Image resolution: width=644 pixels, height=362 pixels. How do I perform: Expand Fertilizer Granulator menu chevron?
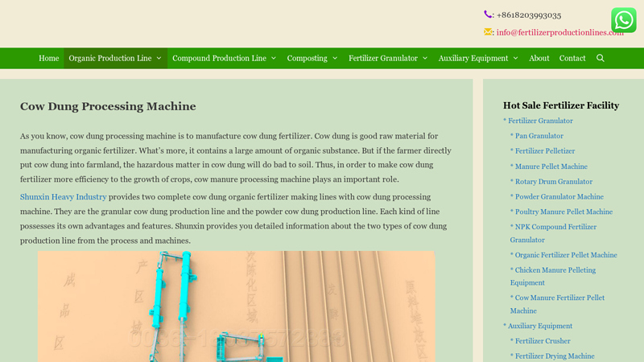[x=425, y=58]
